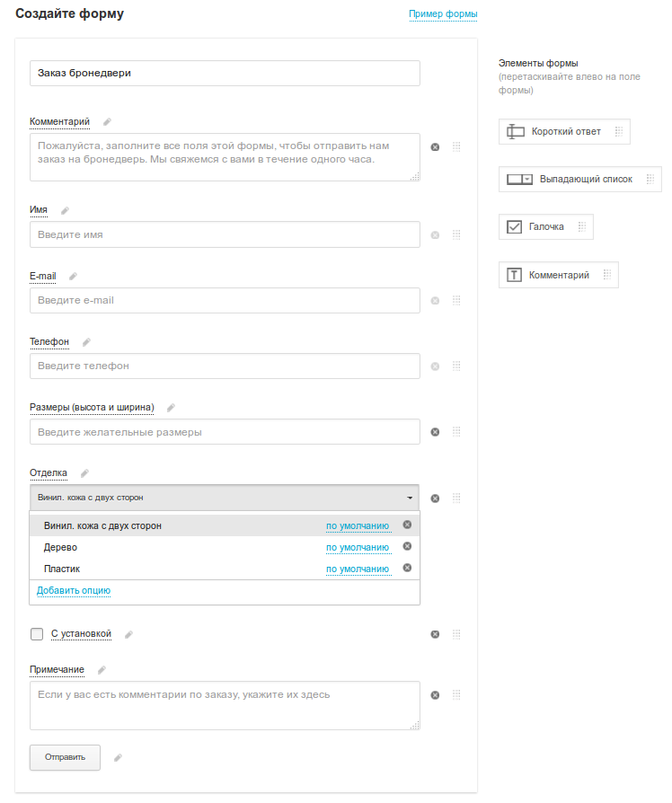The image size is (672, 803).
Task: Choose the Винил. кожа с двух сторон option
Action: 102,526
